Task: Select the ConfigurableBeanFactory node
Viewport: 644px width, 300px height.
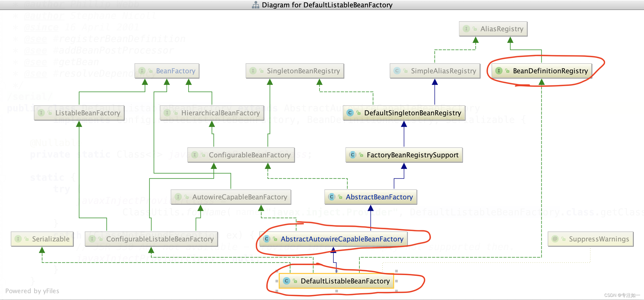Action: (x=241, y=155)
